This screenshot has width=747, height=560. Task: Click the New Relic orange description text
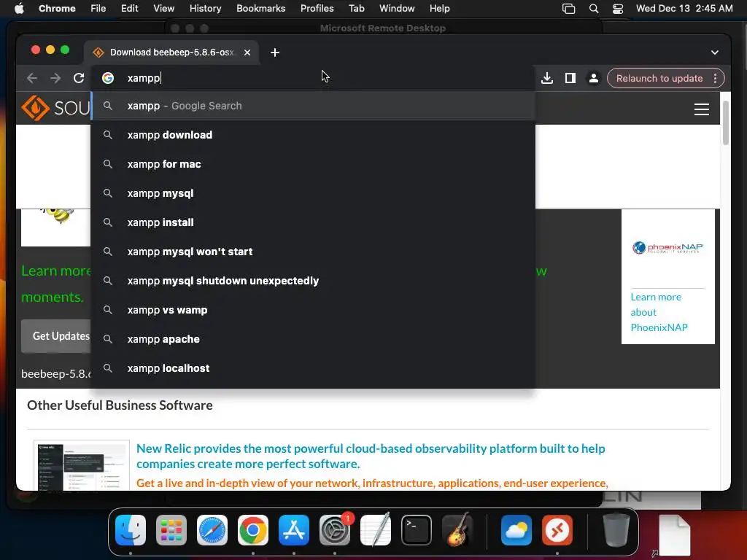(372, 483)
